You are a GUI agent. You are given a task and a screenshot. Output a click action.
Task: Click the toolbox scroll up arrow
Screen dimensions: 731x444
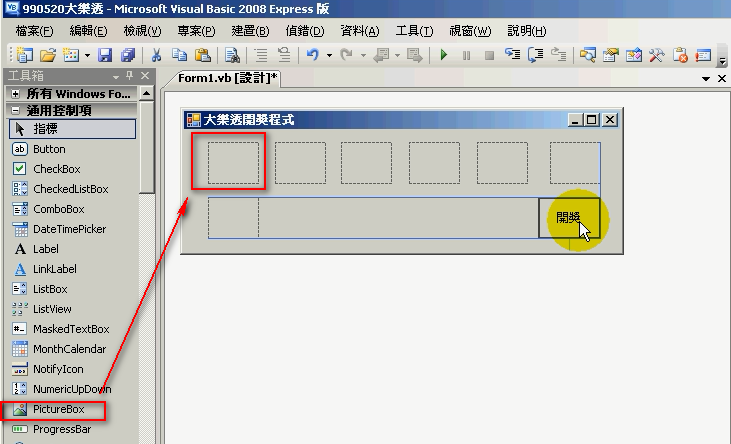point(146,94)
